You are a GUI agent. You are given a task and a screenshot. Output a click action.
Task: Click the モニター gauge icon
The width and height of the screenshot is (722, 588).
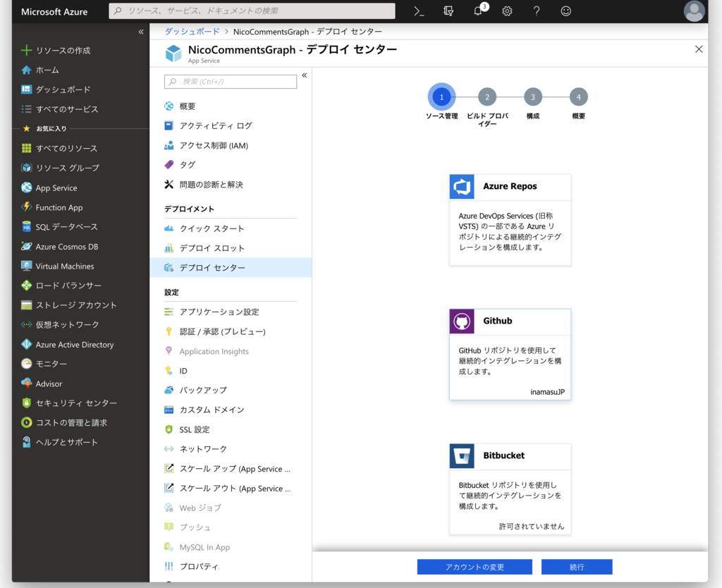[27, 364]
